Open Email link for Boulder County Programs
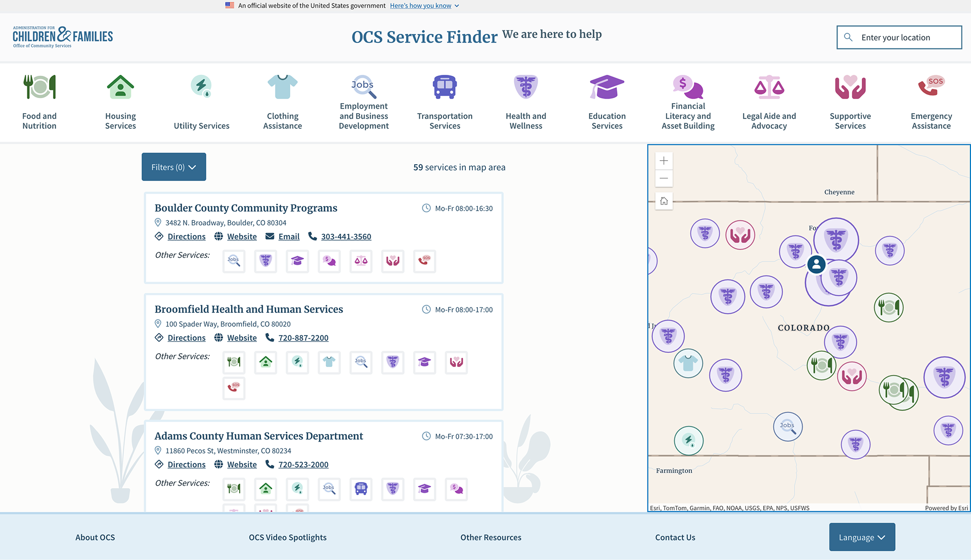The height and width of the screenshot is (560, 971). [289, 237]
